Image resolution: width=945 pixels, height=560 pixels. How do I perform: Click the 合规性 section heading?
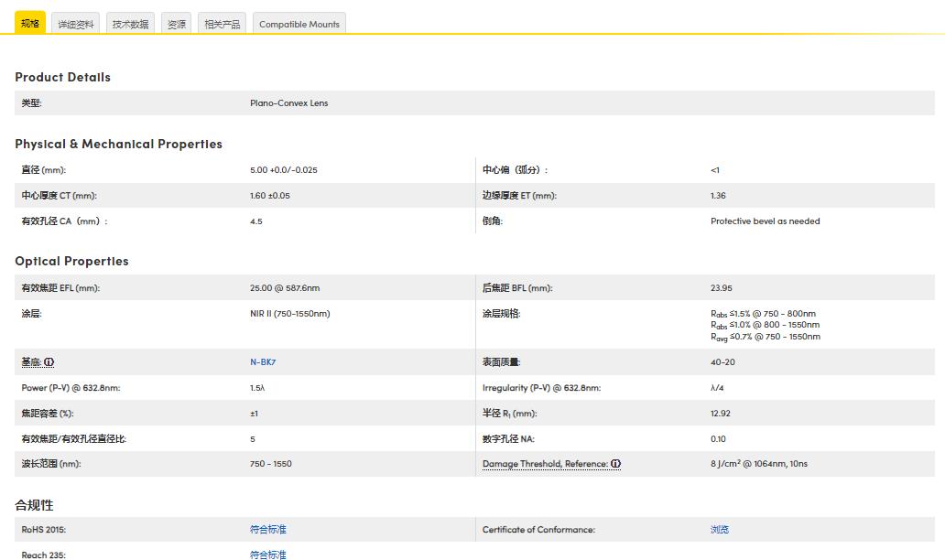click(34, 505)
